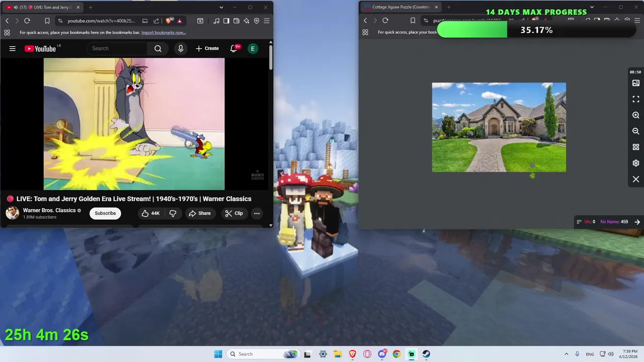Click the taskbar Search box

[x=263, y=354]
